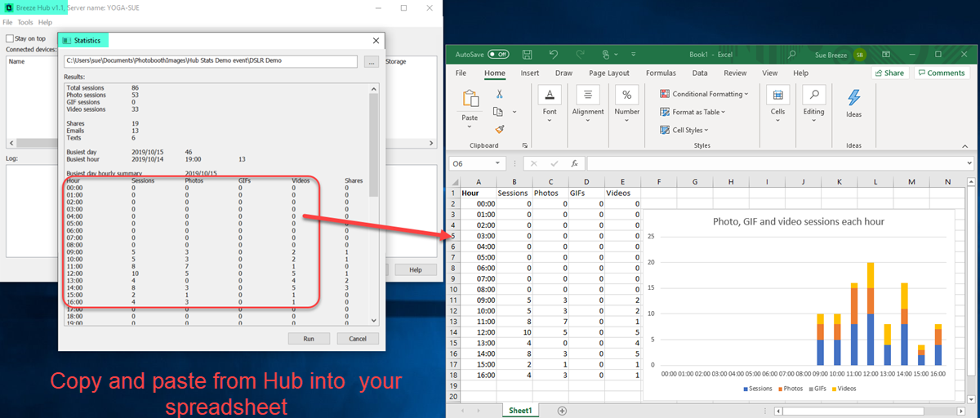This screenshot has height=418, width=980.
Task: Open the touch/mouse mode icon in Excel
Action: [605, 55]
